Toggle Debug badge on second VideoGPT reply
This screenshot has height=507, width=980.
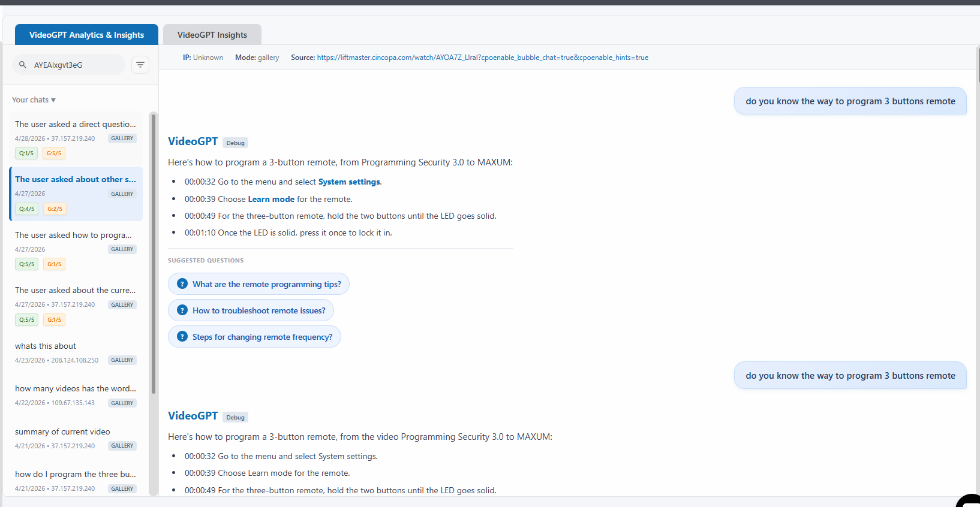pos(236,417)
